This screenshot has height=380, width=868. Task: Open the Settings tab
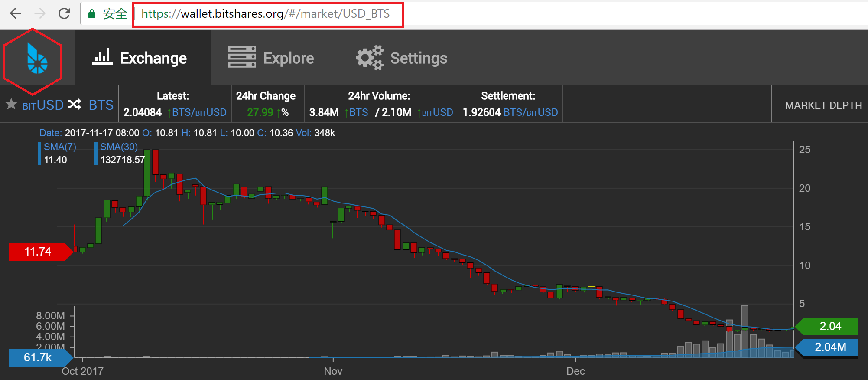point(402,58)
